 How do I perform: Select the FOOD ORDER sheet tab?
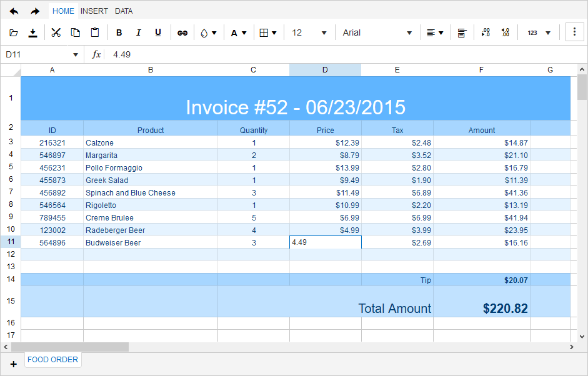(52, 360)
